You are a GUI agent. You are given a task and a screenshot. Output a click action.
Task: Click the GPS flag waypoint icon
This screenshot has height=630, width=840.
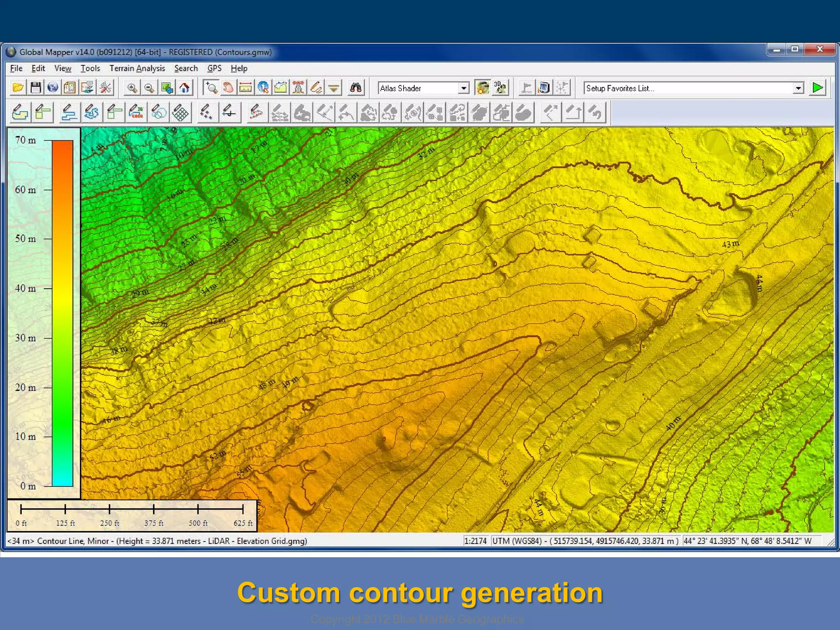pyautogui.click(x=526, y=88)
